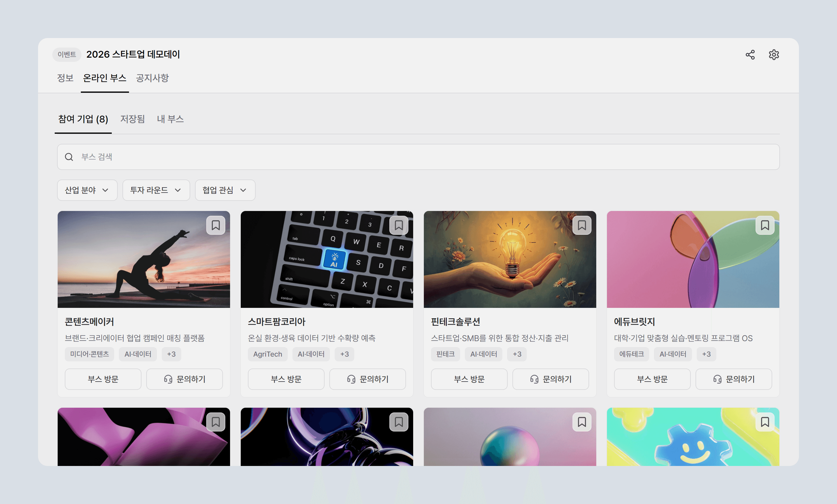This screenshot has width=837, height=504.
Task: Click description 온실 환경·생육 데이터 기반 수확량 예측
Action: [x=311, y=338]
